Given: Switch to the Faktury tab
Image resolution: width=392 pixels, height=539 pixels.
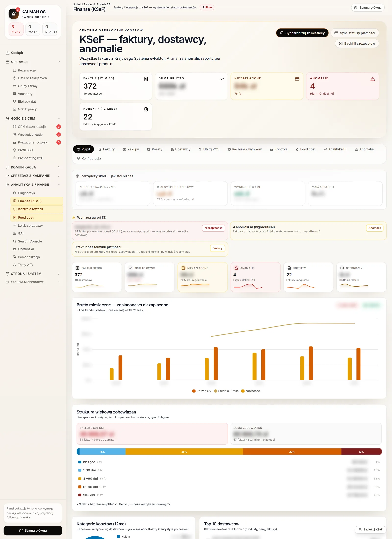Looking at the screenshot, I should (107, 149).
